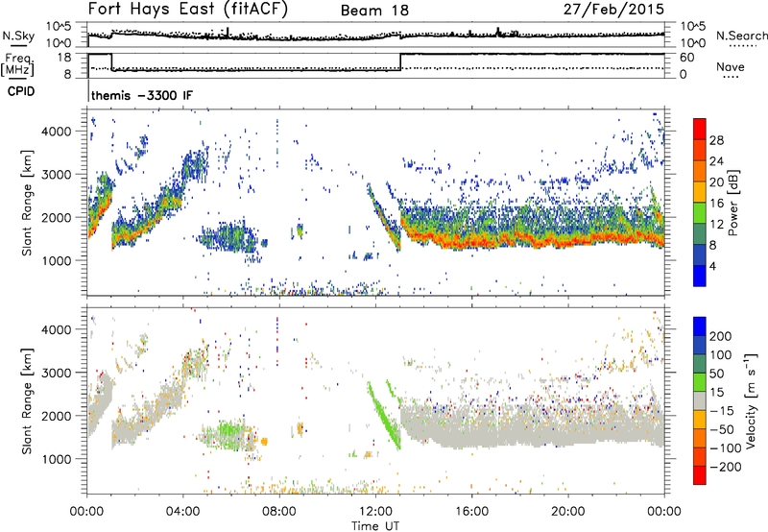Image resolution: width=768 pixels, height=532 pixels.
Task: Click the '60' Nave axis tick
Action: pos(686,58)
